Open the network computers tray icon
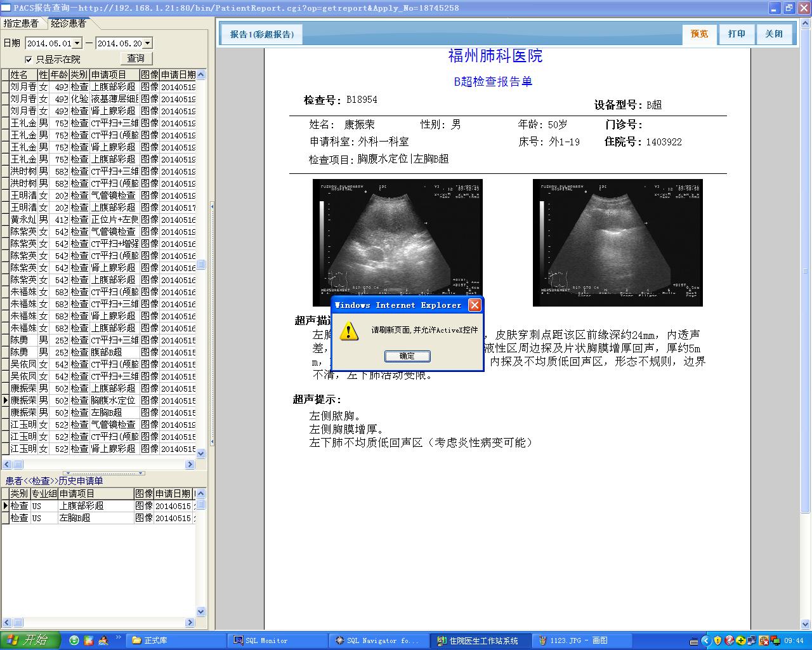This screenshot has height=650, width=812. coord(752,641)
